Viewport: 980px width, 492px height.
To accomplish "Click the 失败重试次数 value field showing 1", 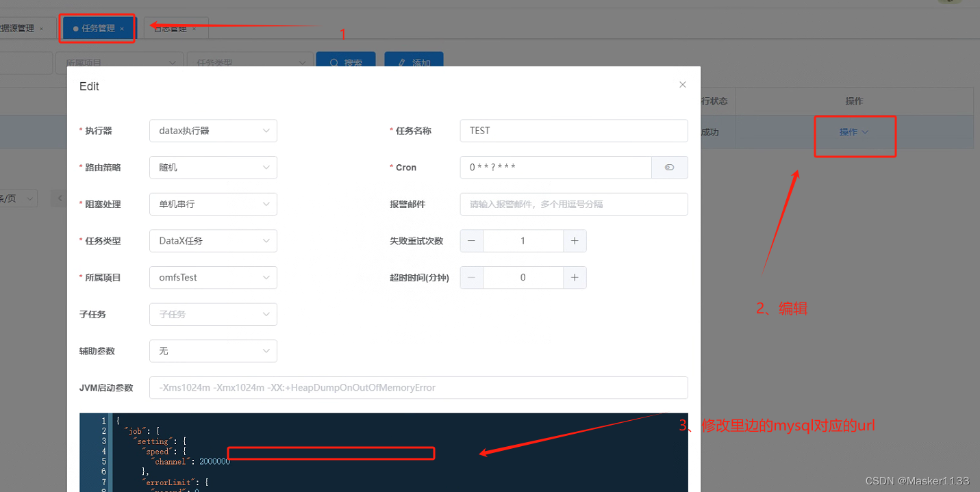I will [x=523, y=241].
